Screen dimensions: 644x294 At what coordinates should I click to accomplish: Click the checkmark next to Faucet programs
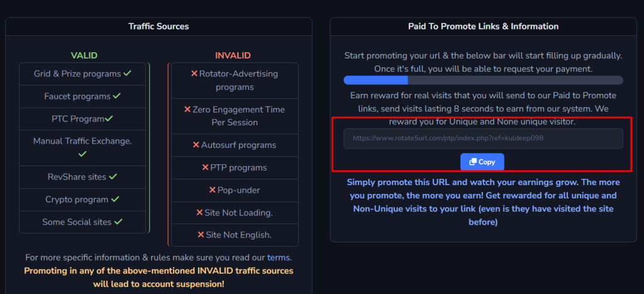point(116,96)
